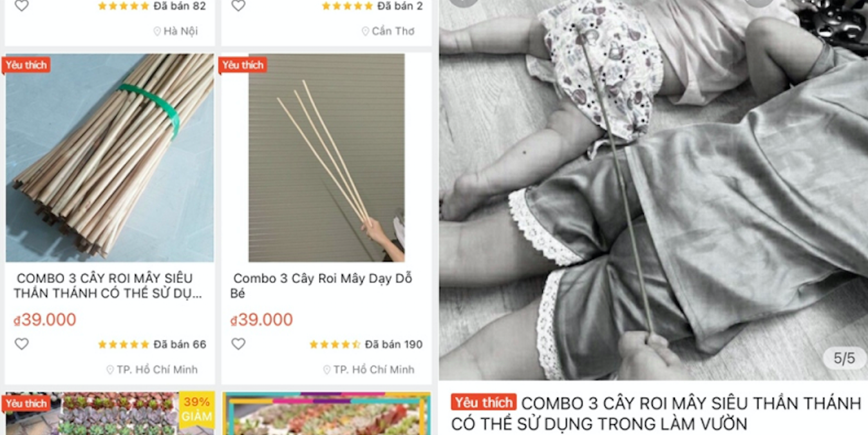Open bundled rattan sticks product thumbnail
The height and width of the screenshot is (435, 868).
[x=109, y=157]
